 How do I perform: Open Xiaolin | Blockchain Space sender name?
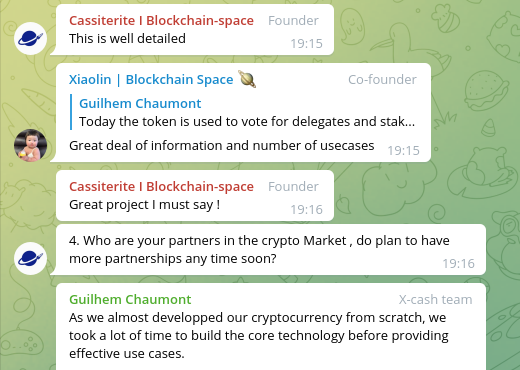click(x=151, y=80)
